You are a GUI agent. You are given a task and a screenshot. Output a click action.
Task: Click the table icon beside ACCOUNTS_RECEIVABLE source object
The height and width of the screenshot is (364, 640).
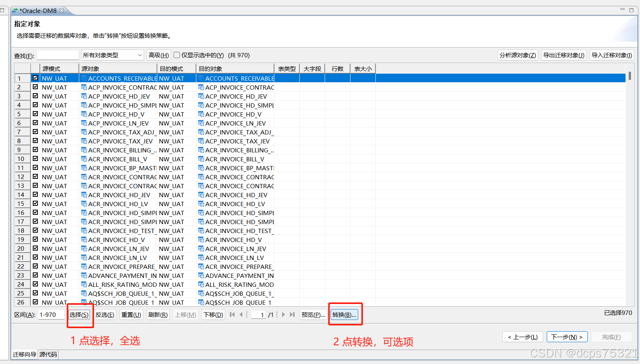[x=84, y=78]
